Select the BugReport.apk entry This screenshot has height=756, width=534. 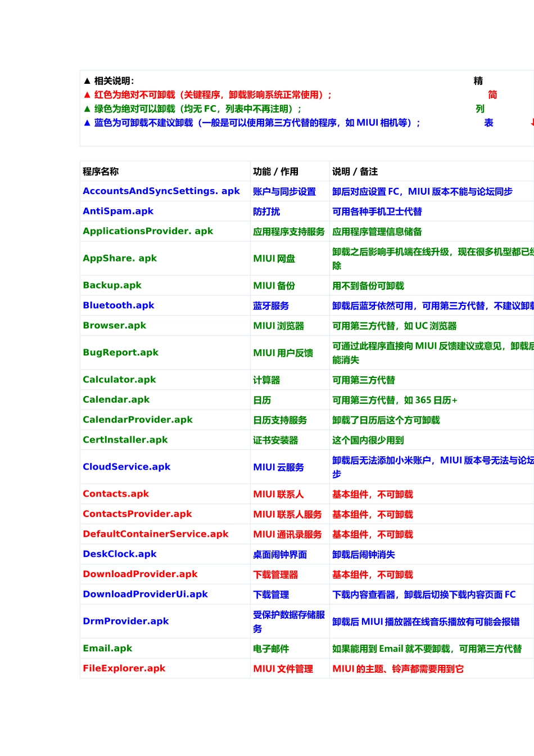[120, 353]
